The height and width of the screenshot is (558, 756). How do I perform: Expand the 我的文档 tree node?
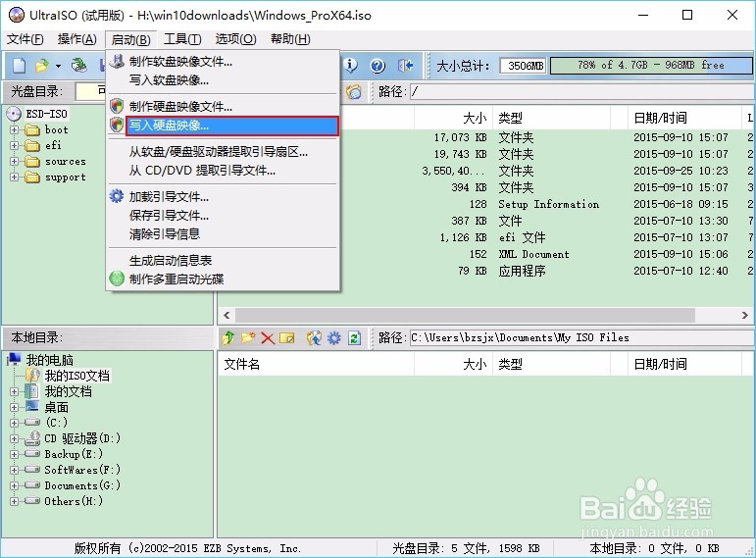point(14,391)
